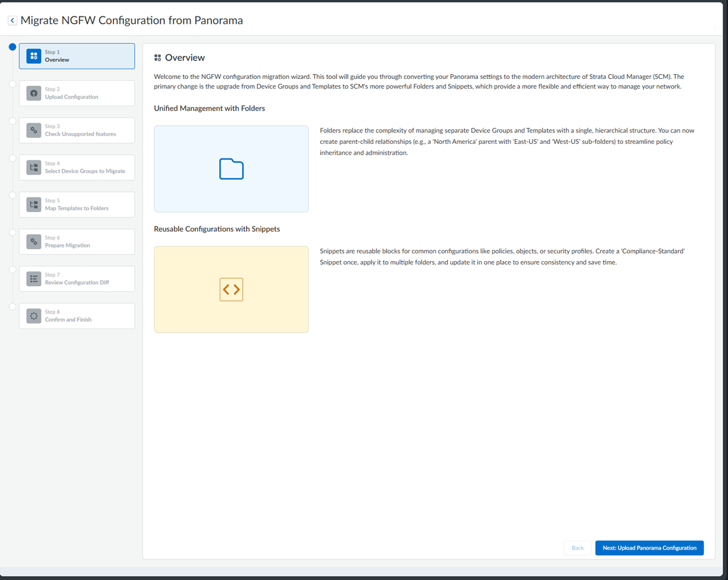Click the Check Unsupported features icon

click(x=34, y=131)
